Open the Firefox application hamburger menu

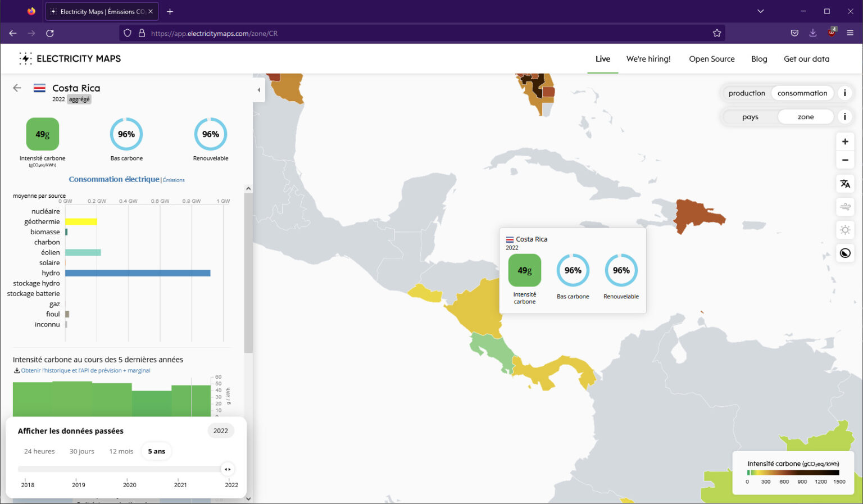(850, 33)
